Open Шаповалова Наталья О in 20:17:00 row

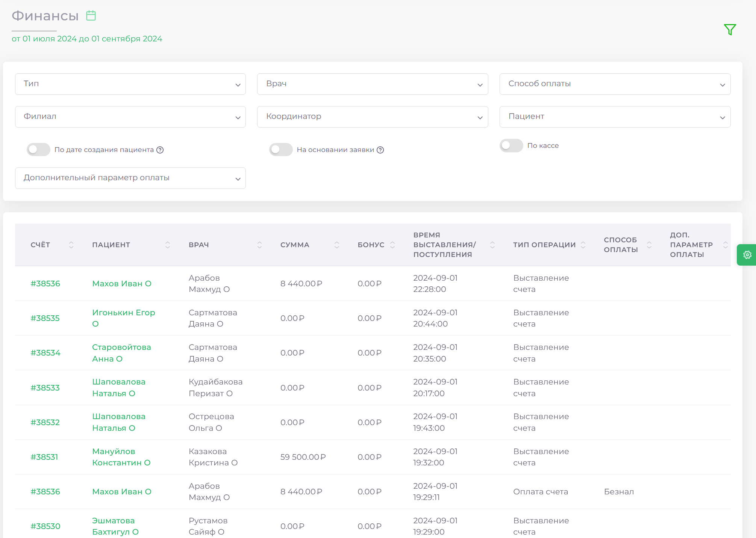pyautogui.click(x=119, y=388)
